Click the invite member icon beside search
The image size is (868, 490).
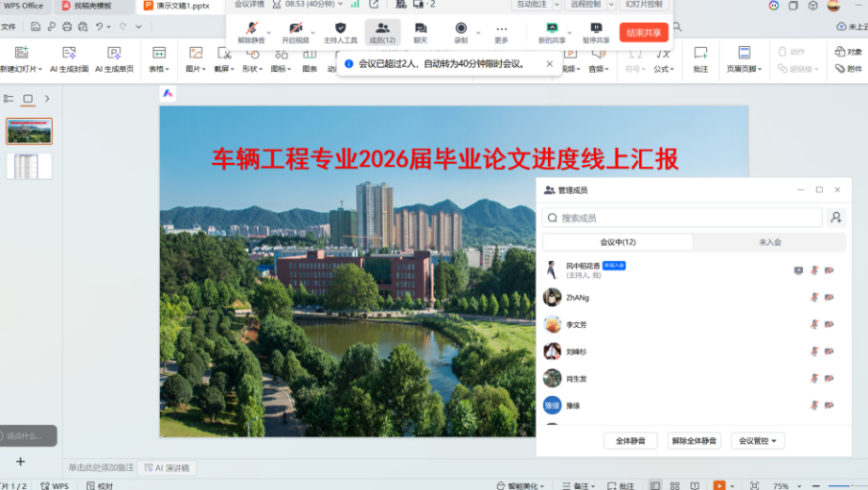(x=836, y=218)
